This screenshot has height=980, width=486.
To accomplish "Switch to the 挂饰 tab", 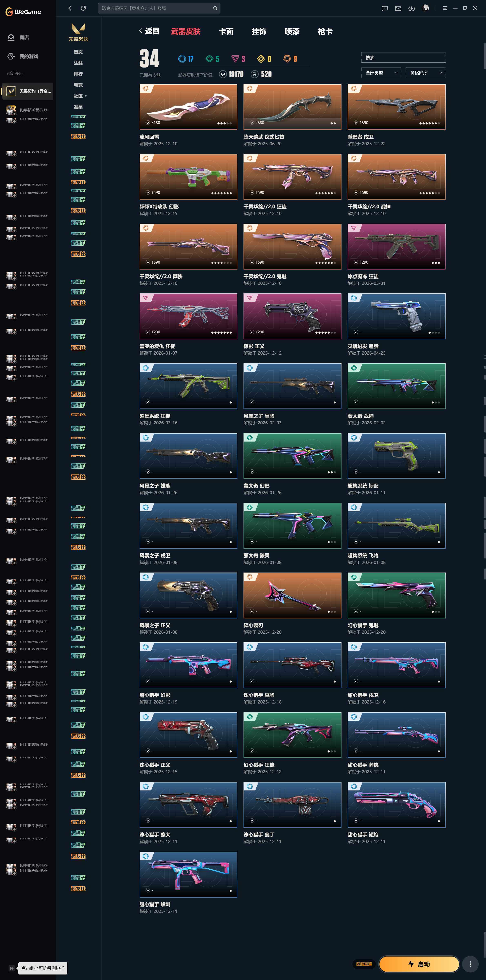I will 259,31.
